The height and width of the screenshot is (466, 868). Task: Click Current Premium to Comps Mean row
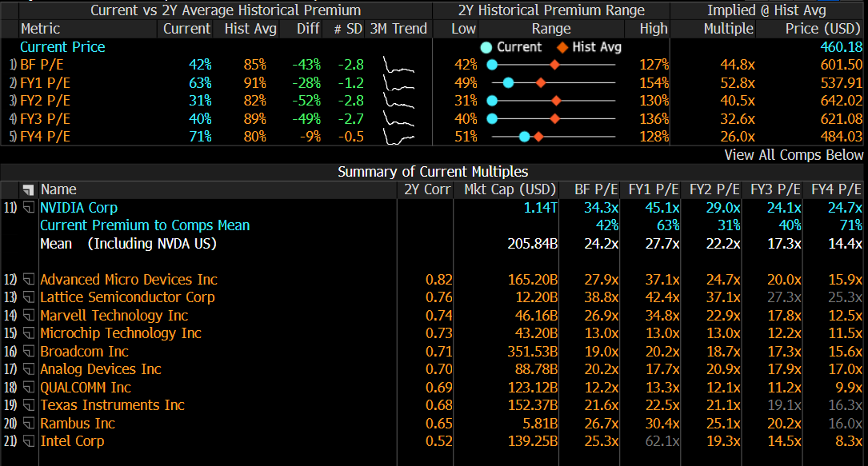point(145,225)
